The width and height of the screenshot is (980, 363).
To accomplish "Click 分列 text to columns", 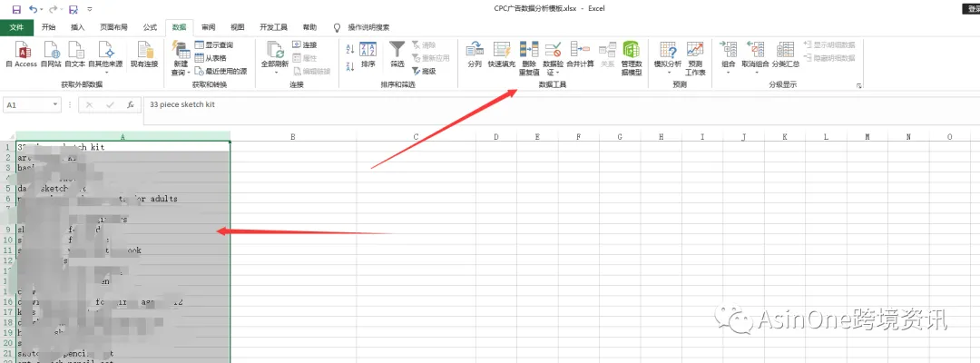I will point(475,54).
